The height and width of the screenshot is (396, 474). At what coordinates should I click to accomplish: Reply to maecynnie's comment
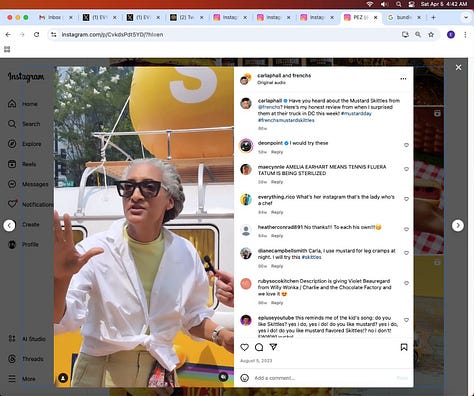[277, 182]
